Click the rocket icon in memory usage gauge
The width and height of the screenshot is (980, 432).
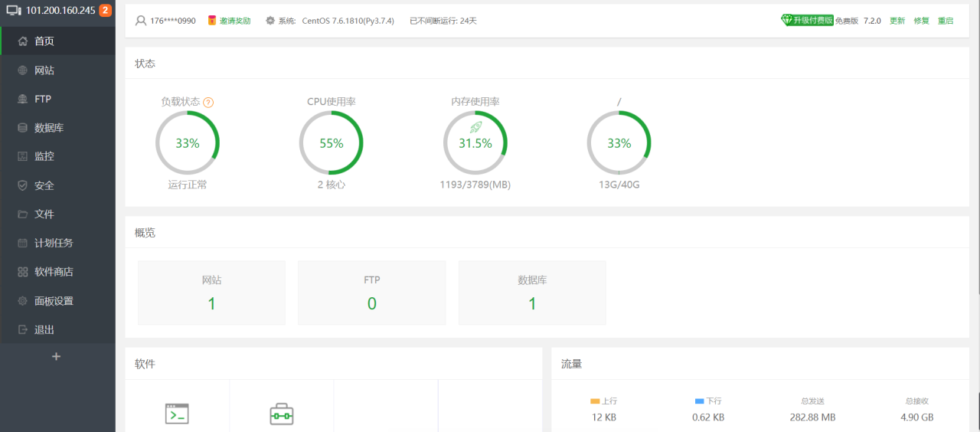click(475, 127)
